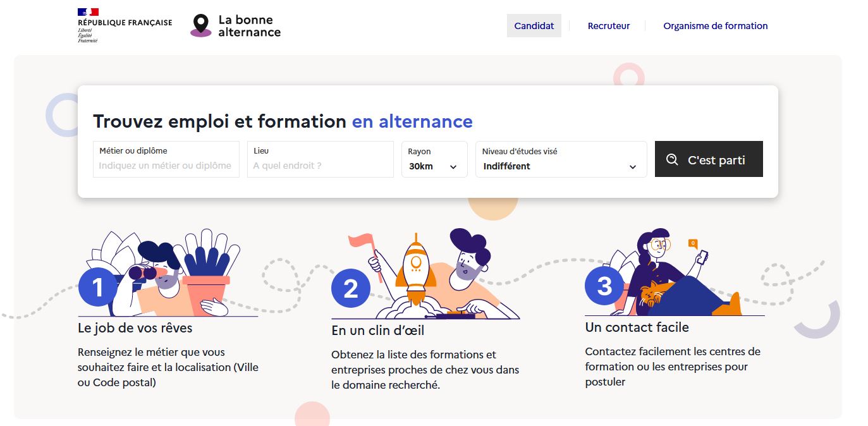Click paragraph 'Contactez facilement les centres'
The width and height of the screenshot is (868, 426).
click(x=673, y=367)
